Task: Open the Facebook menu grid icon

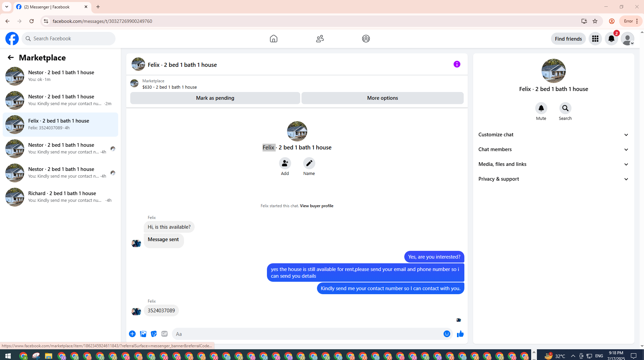Action: tap(595, 39)
